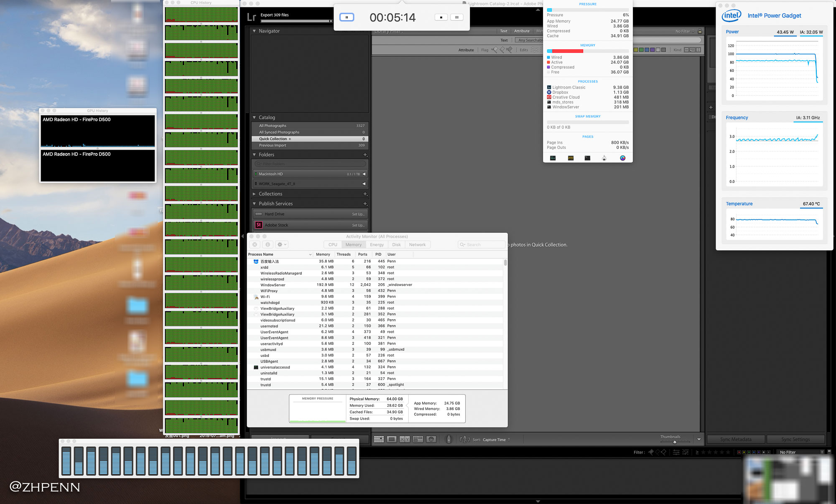Collapse the Publish Services panel
This screenshot has height=504, width=836.
tap(254, 204)
